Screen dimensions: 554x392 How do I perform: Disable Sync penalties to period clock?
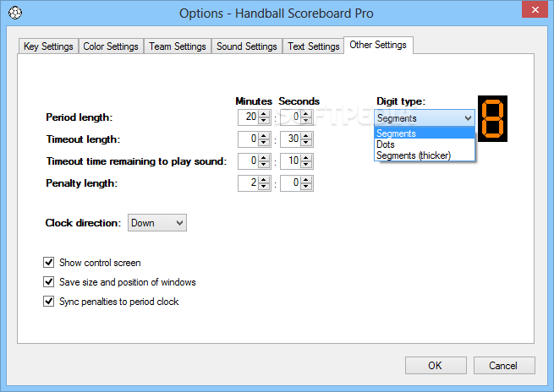coord(49,302)
